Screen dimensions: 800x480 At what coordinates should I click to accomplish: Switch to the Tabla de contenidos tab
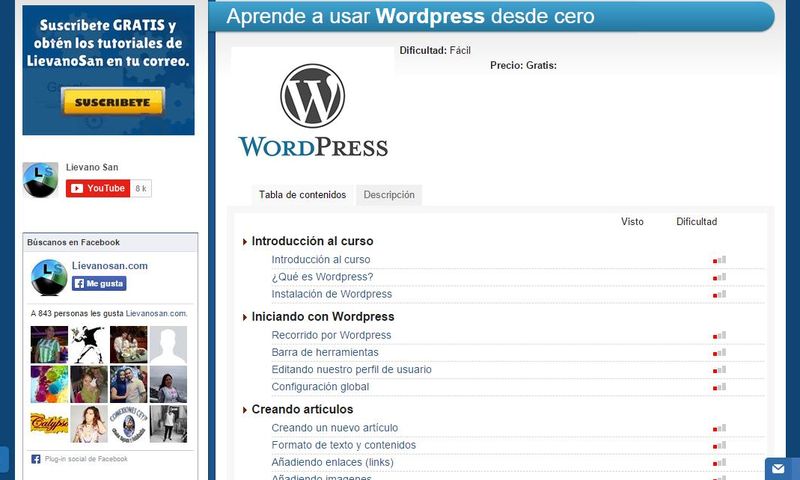[303, 195]
